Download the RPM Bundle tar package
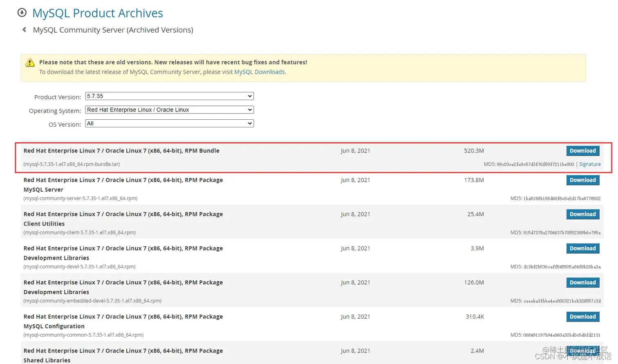The image size is (618, 364). click(x=583, y=151)
